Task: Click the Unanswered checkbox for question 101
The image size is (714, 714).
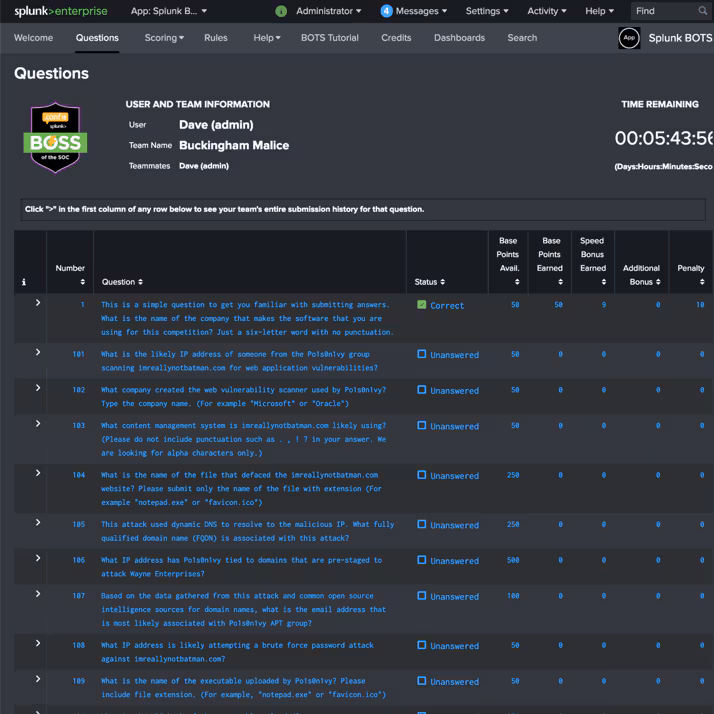Action: (422, 354)
